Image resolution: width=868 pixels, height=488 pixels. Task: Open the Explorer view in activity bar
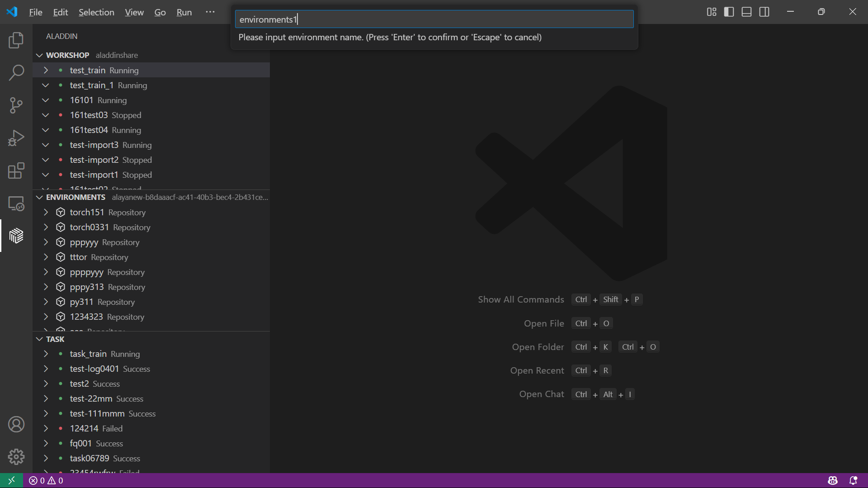(x=16, y=40)
